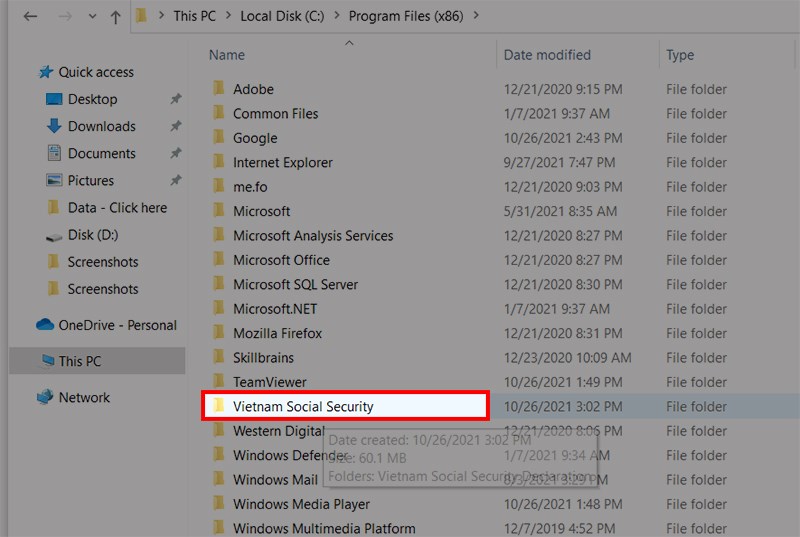Click the Forward navigation arrow
The width and height of the screenshot is (800, 537).
65,16
